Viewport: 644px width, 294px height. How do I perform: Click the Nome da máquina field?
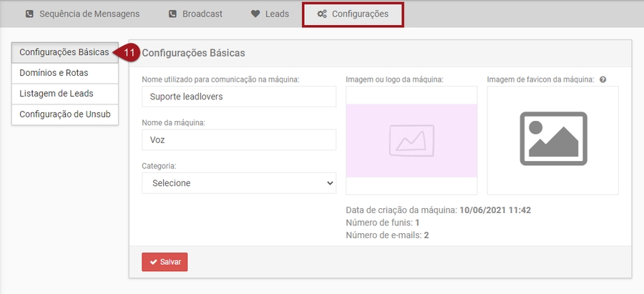pyautogui.click(x=239, y=140)
